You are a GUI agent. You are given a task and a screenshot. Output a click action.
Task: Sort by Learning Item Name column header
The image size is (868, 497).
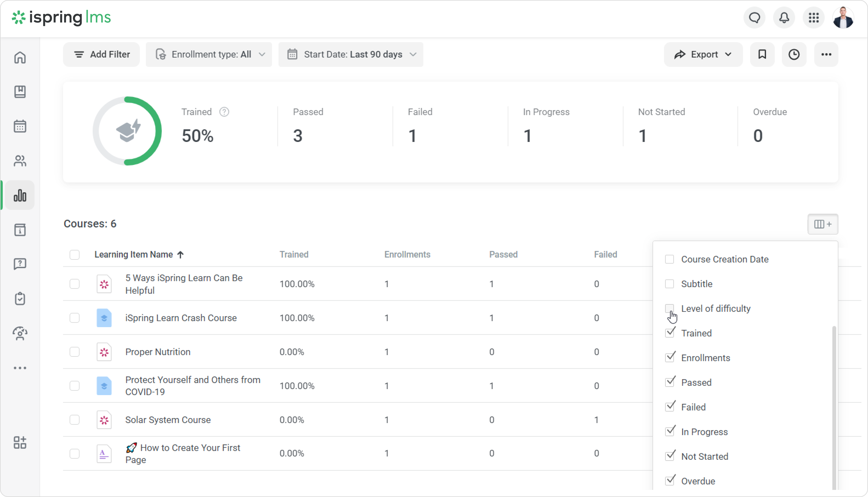coord(134,254)
